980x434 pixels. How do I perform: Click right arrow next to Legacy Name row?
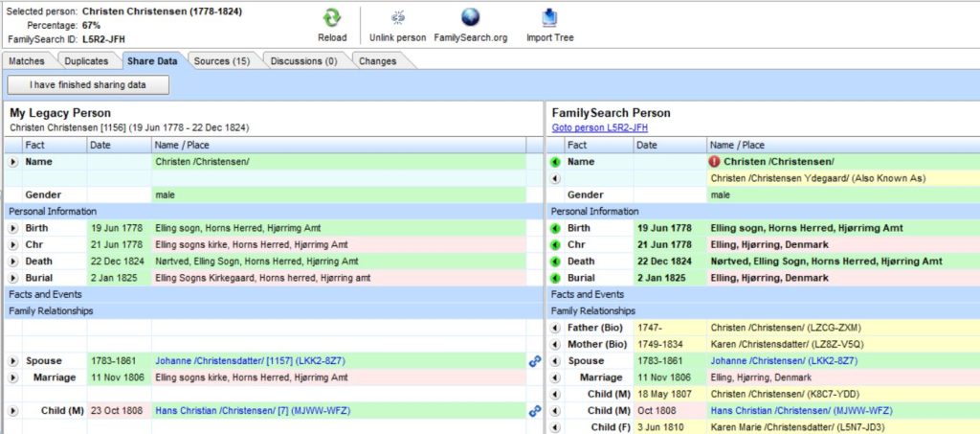13,162
